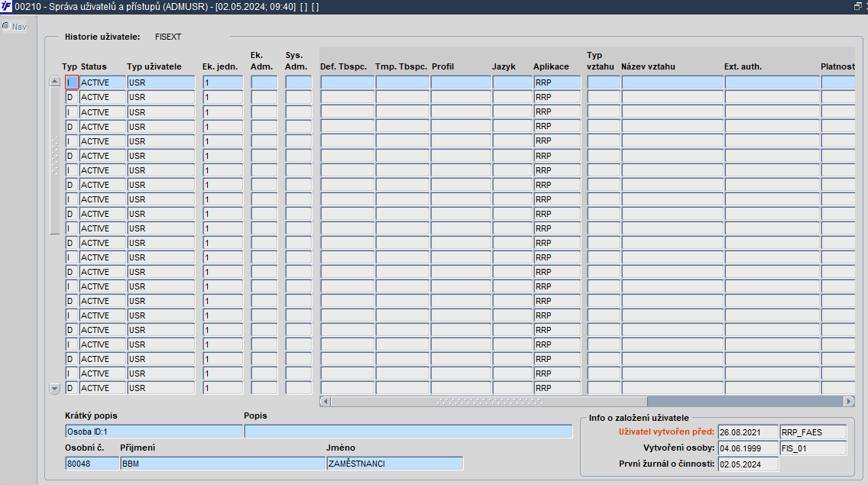Click the Ext. auth. column header
Screen dimensions: 868x485
(x=743, y=66)
